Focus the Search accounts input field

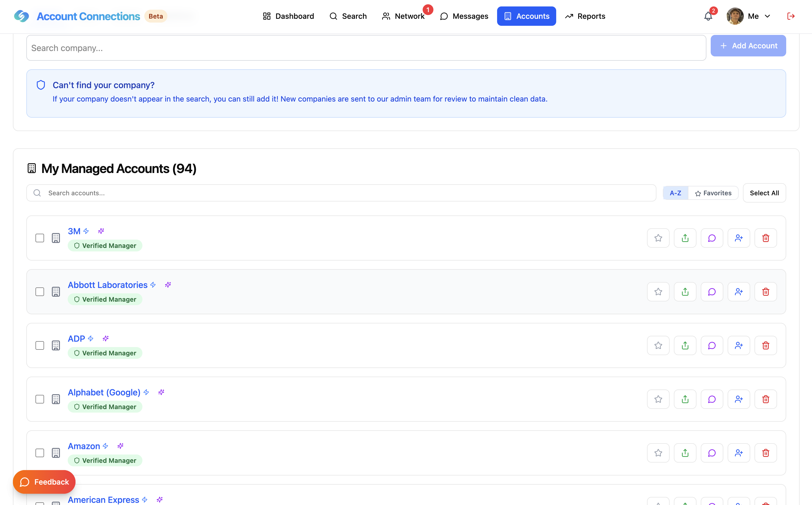341,193
